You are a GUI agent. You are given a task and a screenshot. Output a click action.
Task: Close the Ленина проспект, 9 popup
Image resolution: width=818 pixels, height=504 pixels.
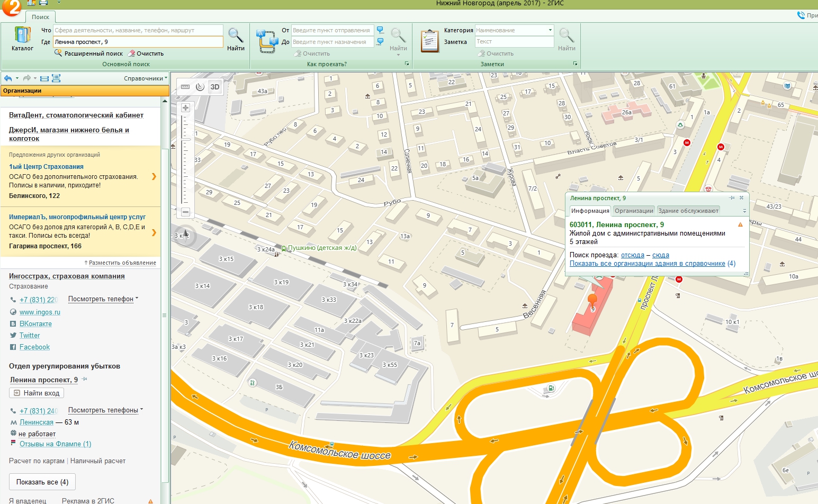(x=741, y=198)
